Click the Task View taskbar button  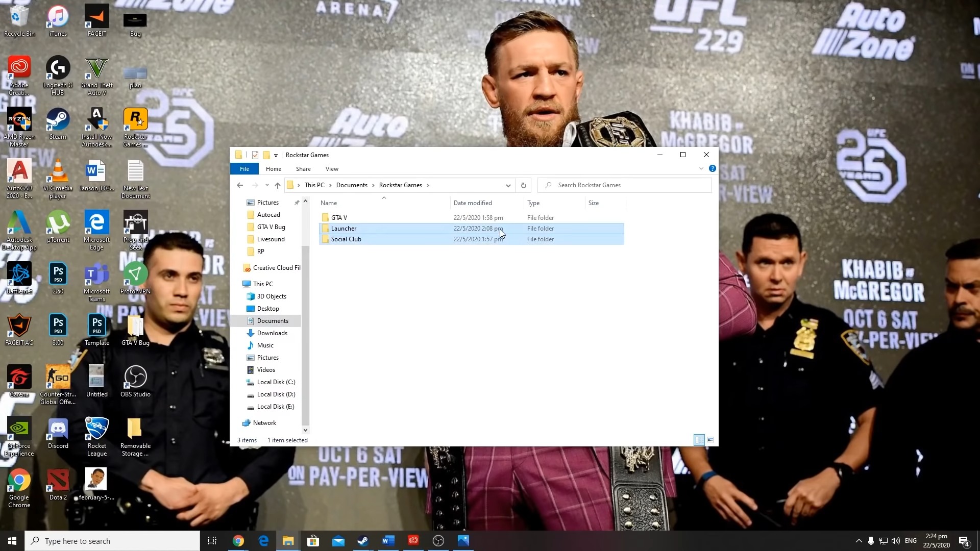pyautogui.click(x=212, y=541)
